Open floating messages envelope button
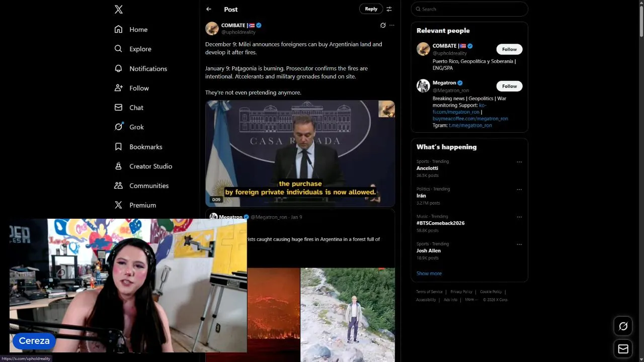This screenshot has width=644, height=362. pos(623,349)
